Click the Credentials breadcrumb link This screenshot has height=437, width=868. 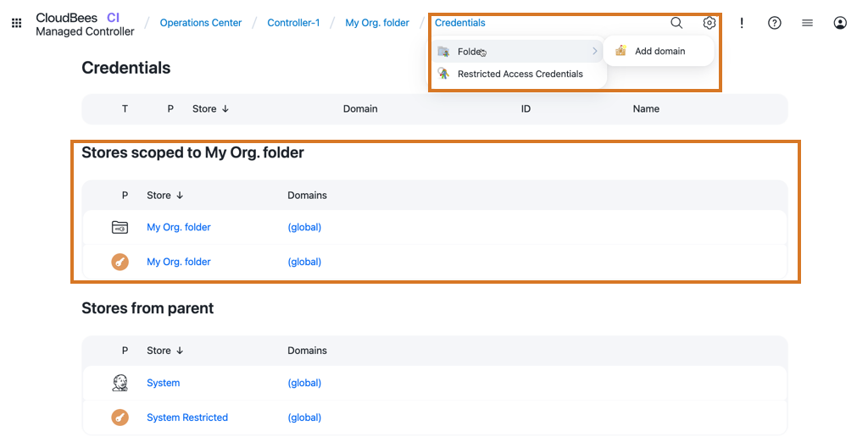coord(460,23)
